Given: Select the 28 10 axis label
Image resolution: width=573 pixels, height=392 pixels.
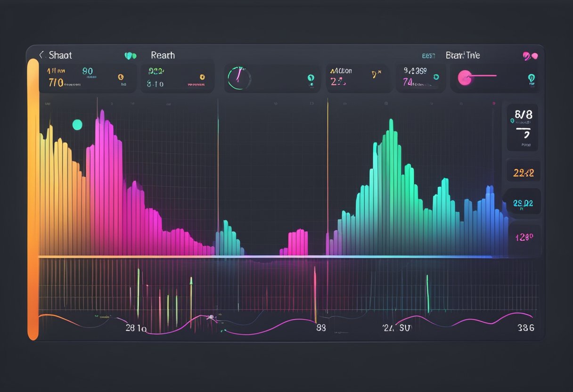Looking at the screenshot, I should [x=136, y=328].
